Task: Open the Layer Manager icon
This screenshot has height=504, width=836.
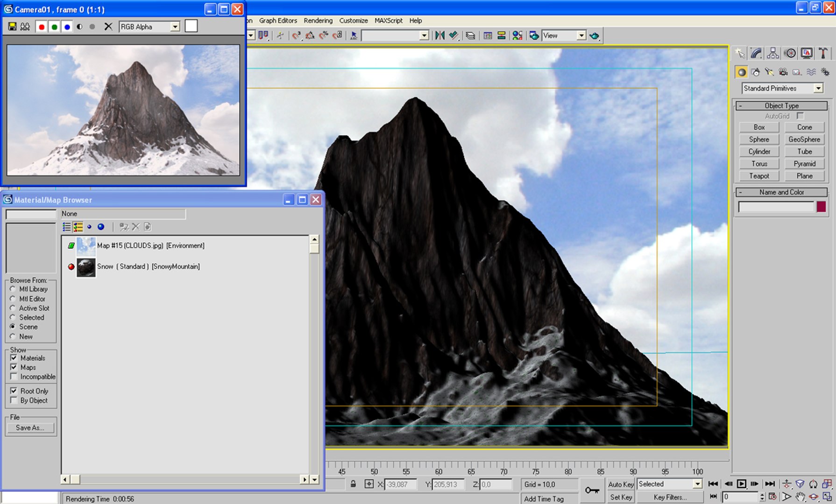Action: tap(470, 35)
